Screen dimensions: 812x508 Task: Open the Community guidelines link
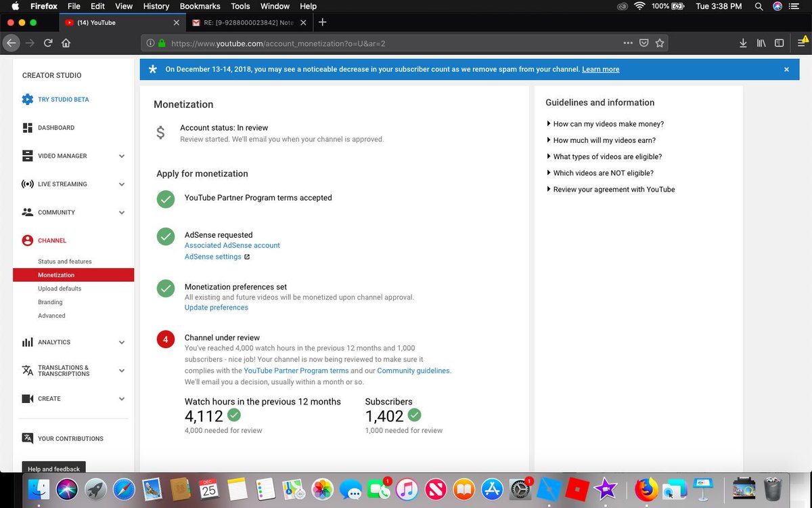(413, 371)
